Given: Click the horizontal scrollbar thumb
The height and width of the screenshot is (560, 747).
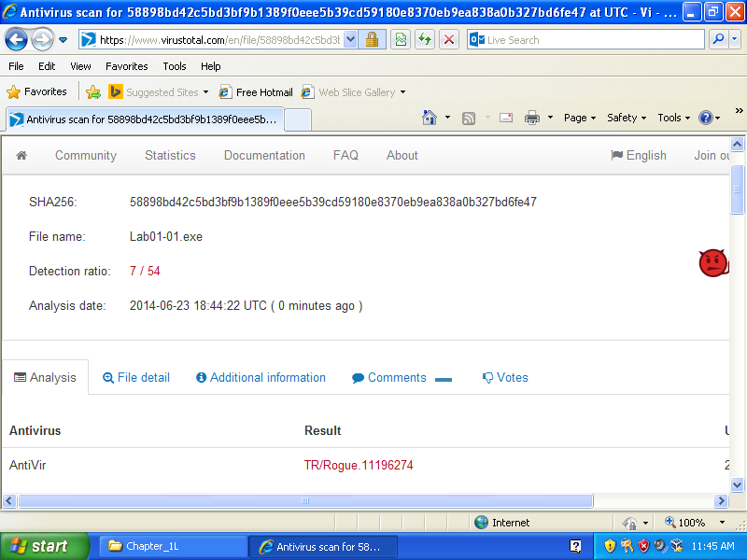Looking at the screenshot, I should pos(304,501).
